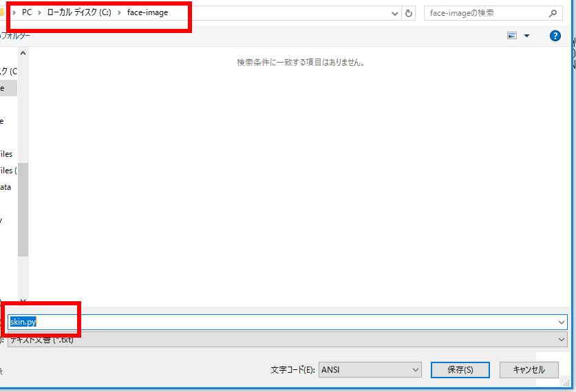
Task: Click the file name field containing skin.py
Action: 275,322
